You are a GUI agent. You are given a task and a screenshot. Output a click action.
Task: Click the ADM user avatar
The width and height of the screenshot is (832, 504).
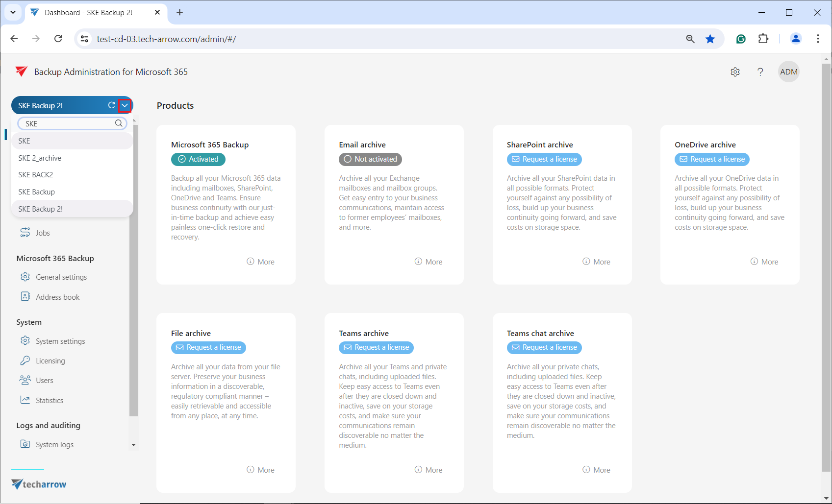tap(788, 72)
